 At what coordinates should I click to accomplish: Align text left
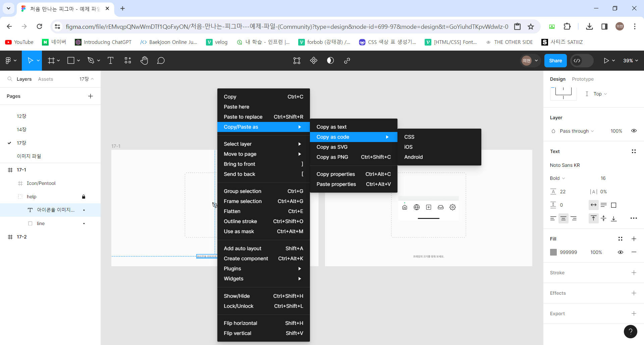553,218
